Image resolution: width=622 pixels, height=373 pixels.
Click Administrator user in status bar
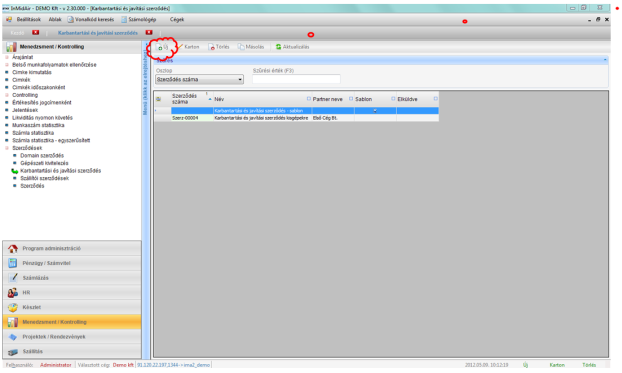(56, 365)
